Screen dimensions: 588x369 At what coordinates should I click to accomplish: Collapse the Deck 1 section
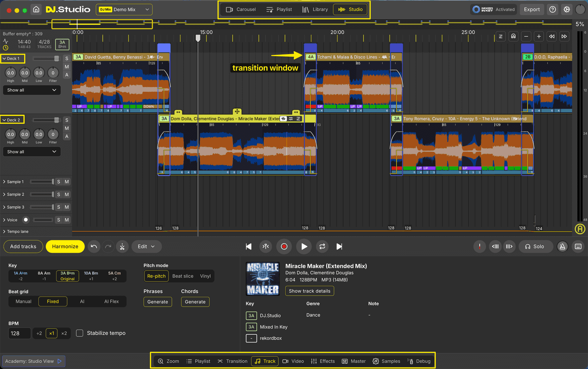click(x=4, y=58)
